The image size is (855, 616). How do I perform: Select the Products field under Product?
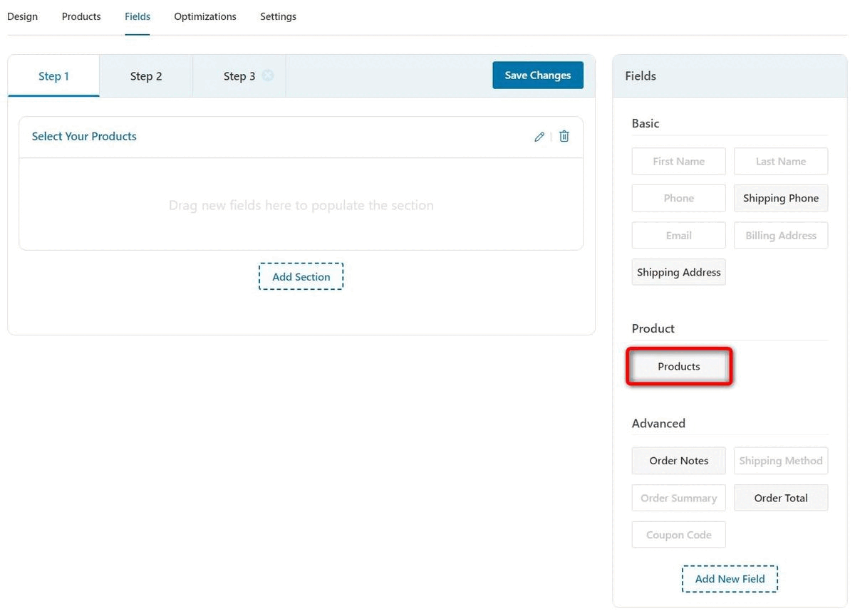679,367
